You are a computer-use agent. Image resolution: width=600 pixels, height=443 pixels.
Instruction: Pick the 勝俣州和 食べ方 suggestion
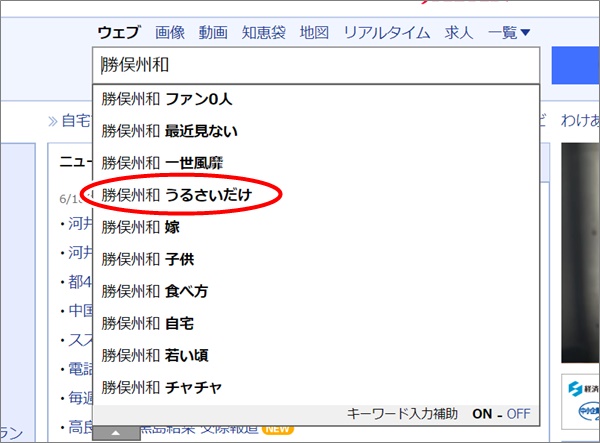pyautogui.click(x=154, y=291)
